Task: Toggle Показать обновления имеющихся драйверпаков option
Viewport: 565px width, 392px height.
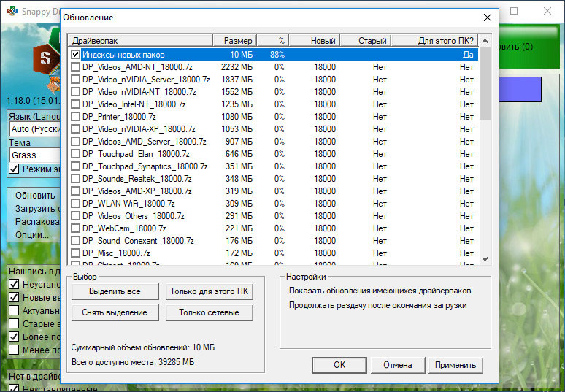Action: click(380, 291)
